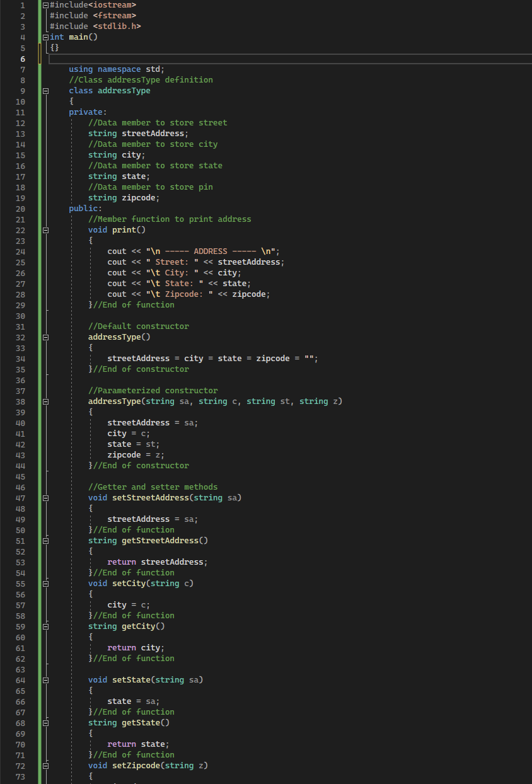Collapse the setCity function fold marker

[x=44, y=583]
